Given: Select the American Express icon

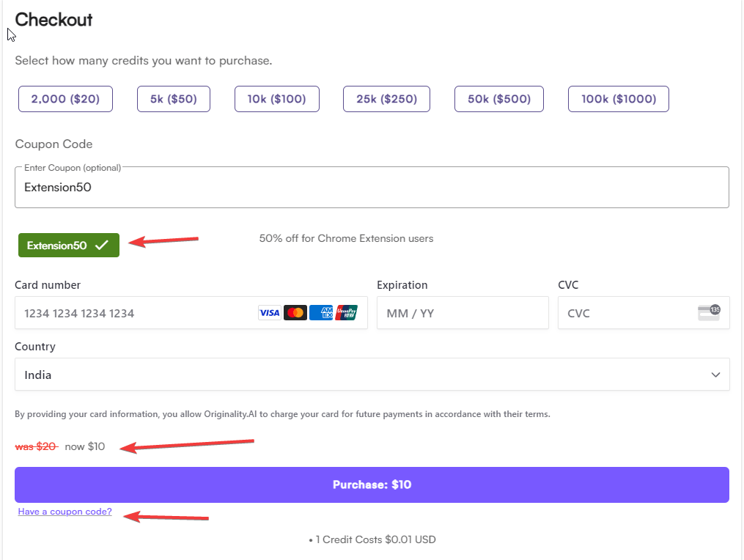Looking at the screenshot, I should pos(320,312).
